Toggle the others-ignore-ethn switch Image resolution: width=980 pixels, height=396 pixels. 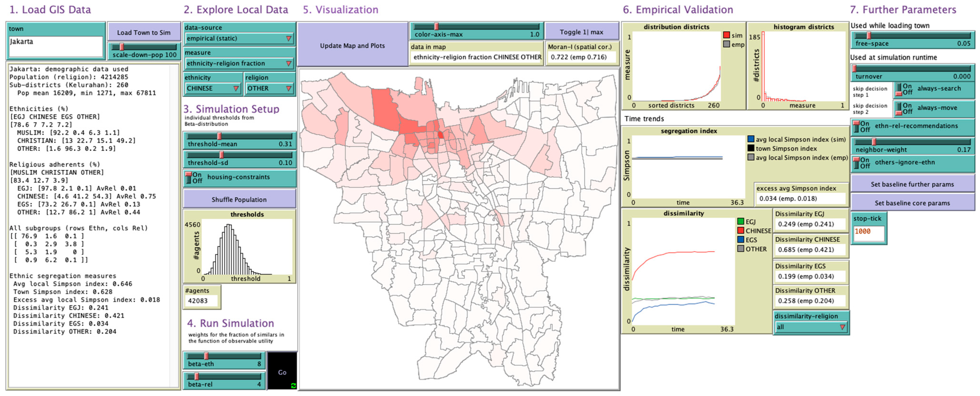pos(856,163)
